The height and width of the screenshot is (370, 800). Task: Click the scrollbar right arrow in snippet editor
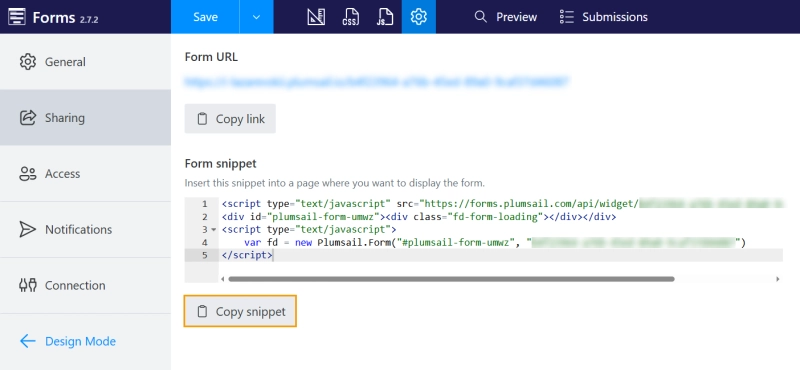778,279
